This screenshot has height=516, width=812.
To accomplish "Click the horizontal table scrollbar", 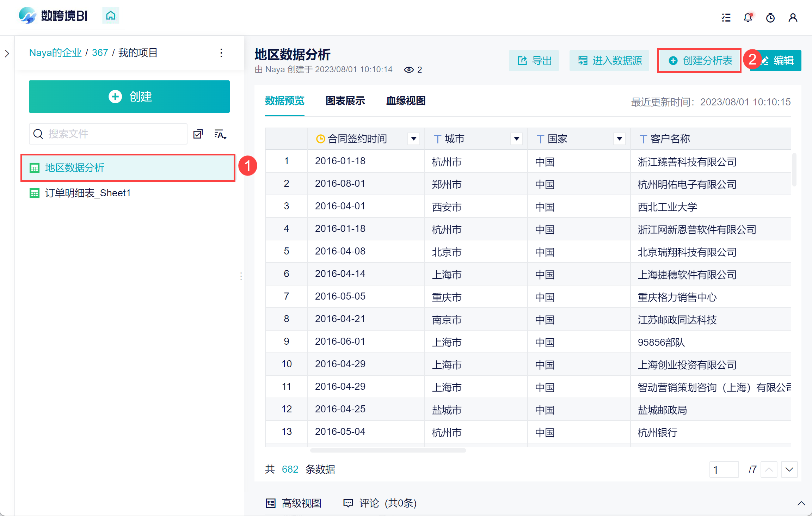I will click(x=388, y=450).
